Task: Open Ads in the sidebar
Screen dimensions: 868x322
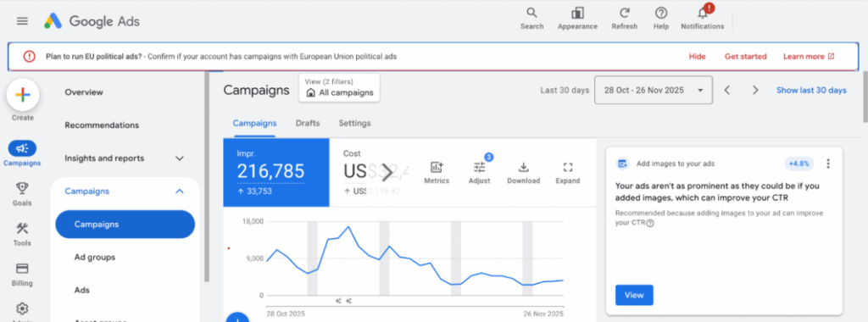Action: pyautogui.click(x=82, y=290)
